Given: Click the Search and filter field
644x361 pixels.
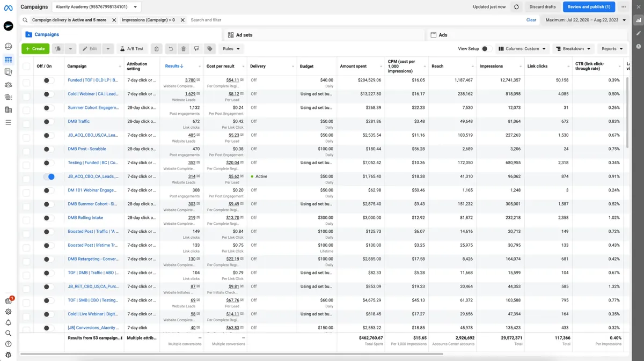Looking at the screenshot, I should coord(354,20).
